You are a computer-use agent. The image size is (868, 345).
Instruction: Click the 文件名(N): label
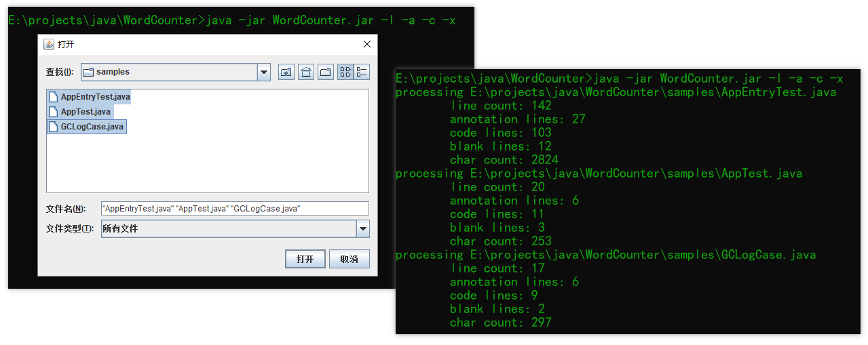pos(66,209)
